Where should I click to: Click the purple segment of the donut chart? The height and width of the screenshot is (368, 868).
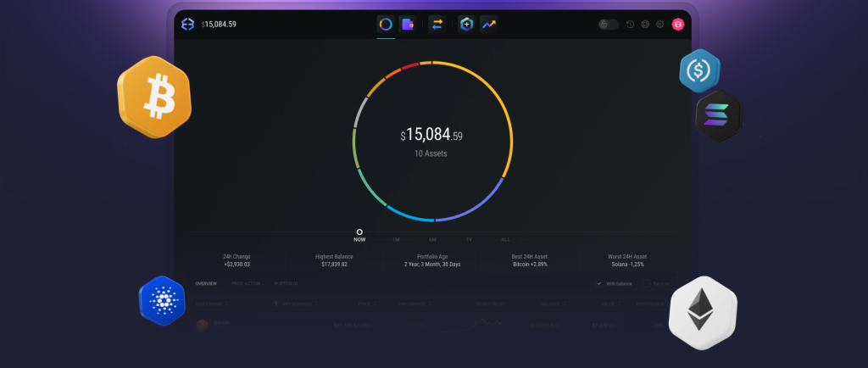pos(475,208)
